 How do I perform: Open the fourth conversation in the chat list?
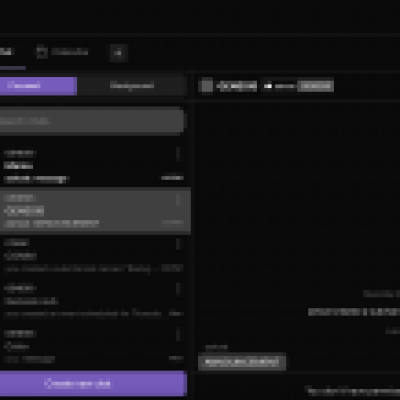93,301
